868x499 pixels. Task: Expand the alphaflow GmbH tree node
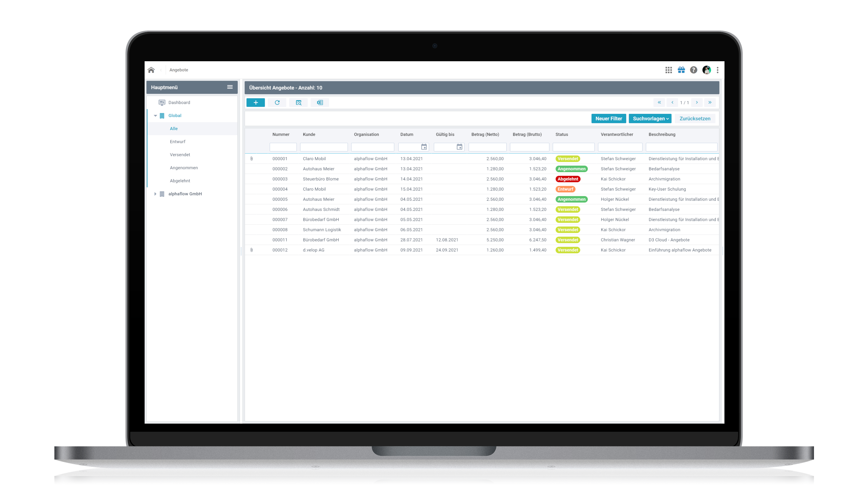[155, 194]
